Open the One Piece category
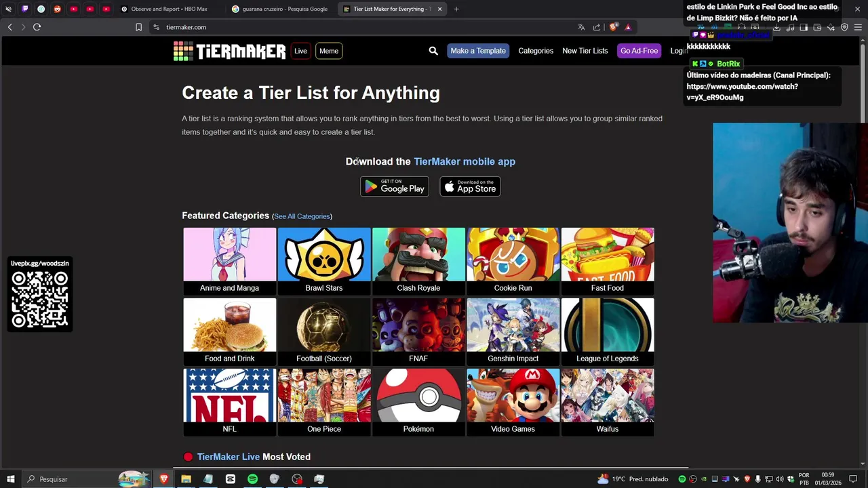The image size is (868, 488). click(324, 402)
